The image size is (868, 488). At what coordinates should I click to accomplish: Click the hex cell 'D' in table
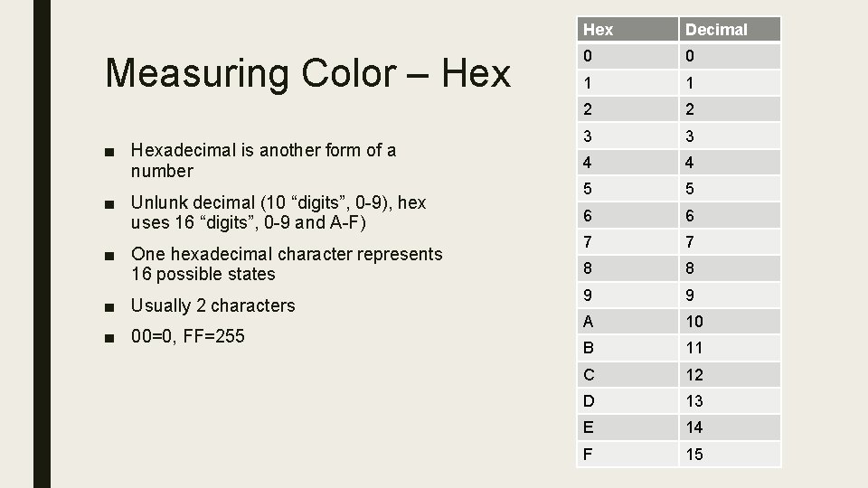[x=627, y=401]
